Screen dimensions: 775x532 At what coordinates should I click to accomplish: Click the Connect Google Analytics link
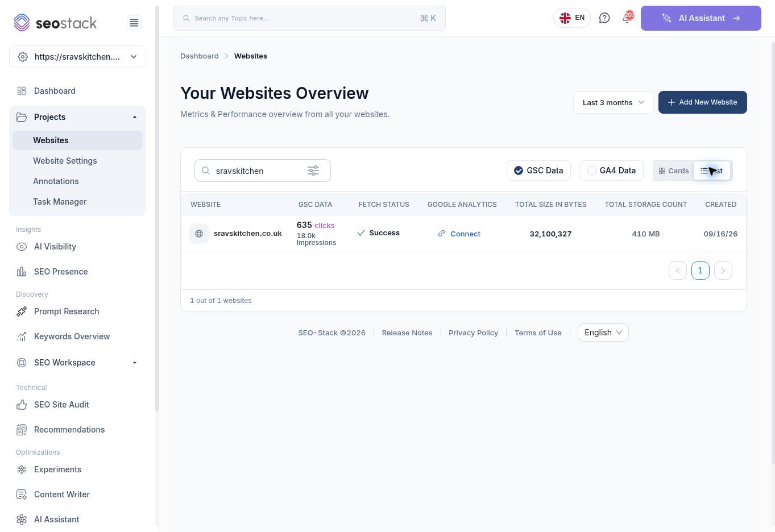coord(465,234)
